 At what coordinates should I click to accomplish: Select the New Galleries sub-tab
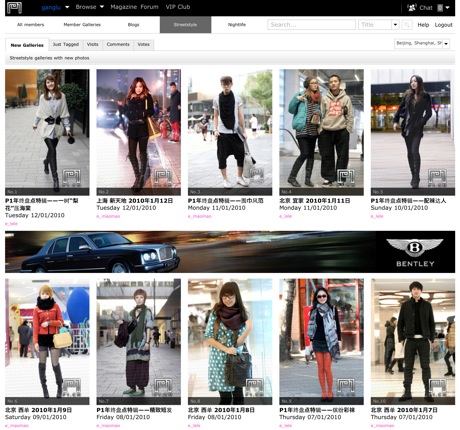point(27,45)
